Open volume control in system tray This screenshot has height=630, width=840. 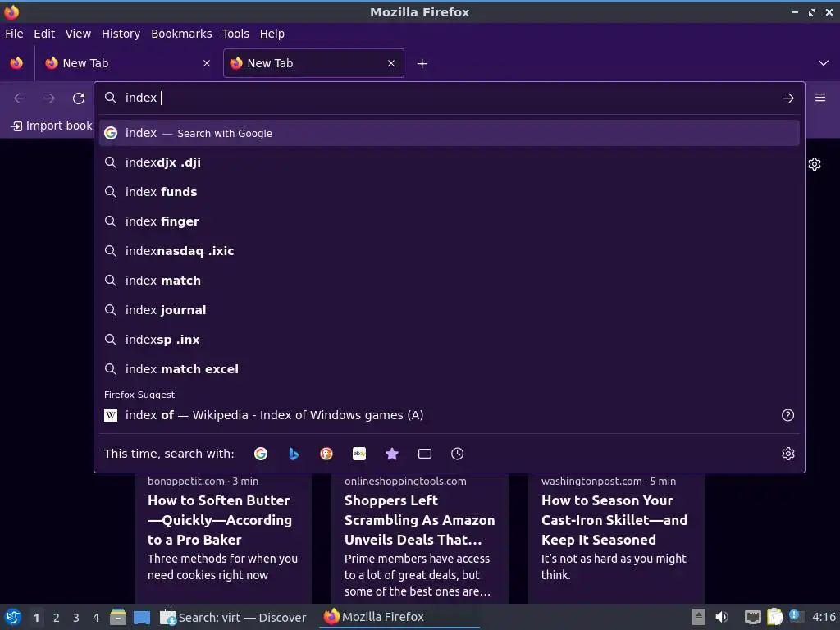pos(722,617)
